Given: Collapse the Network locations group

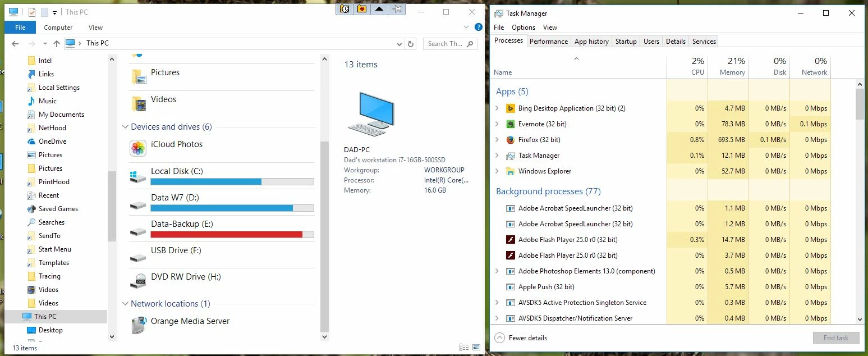Looking at the screenshot, I should [x=125, y=304].
